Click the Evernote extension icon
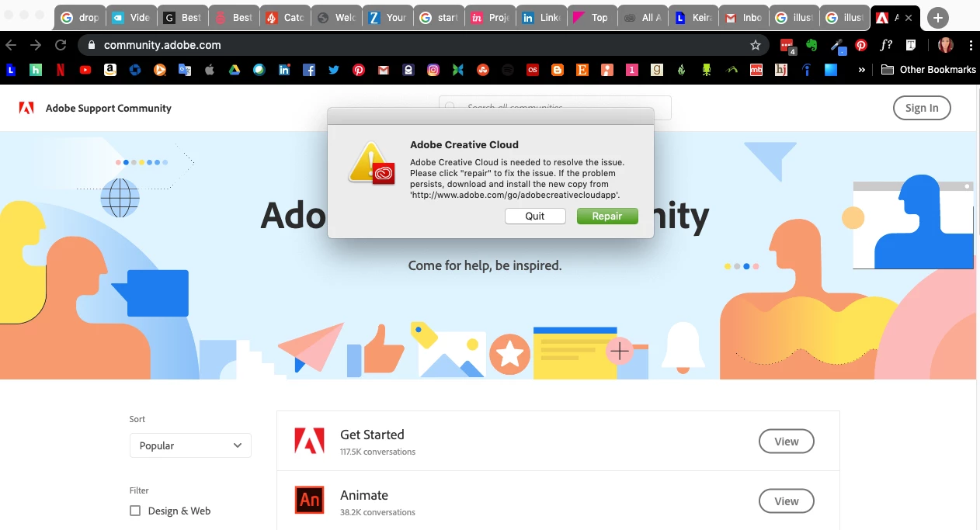Image resolution: width=980 pixels, height=530 pixels. (x=812, y=45)
